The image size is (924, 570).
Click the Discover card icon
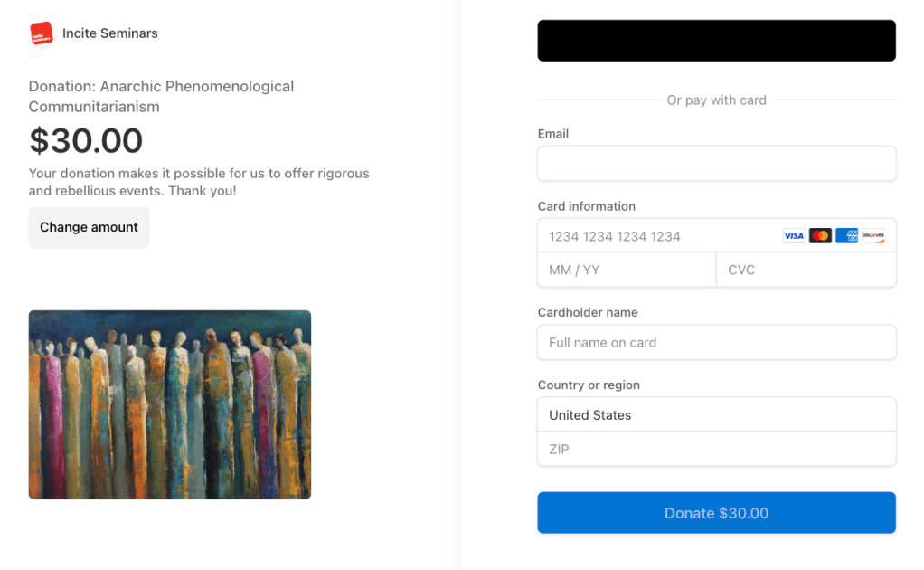click(x=872, y=236)
